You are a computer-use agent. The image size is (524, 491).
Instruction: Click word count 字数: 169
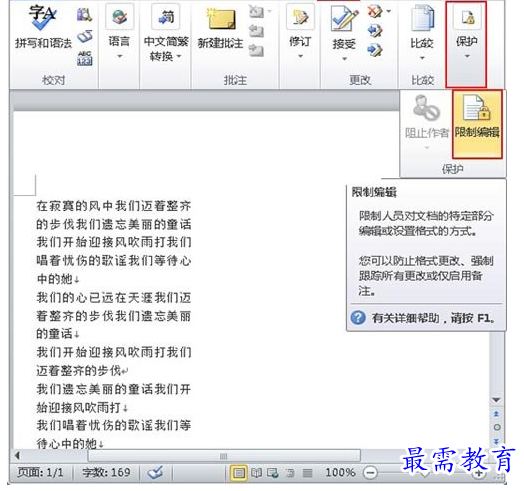[x=106, y=472]
